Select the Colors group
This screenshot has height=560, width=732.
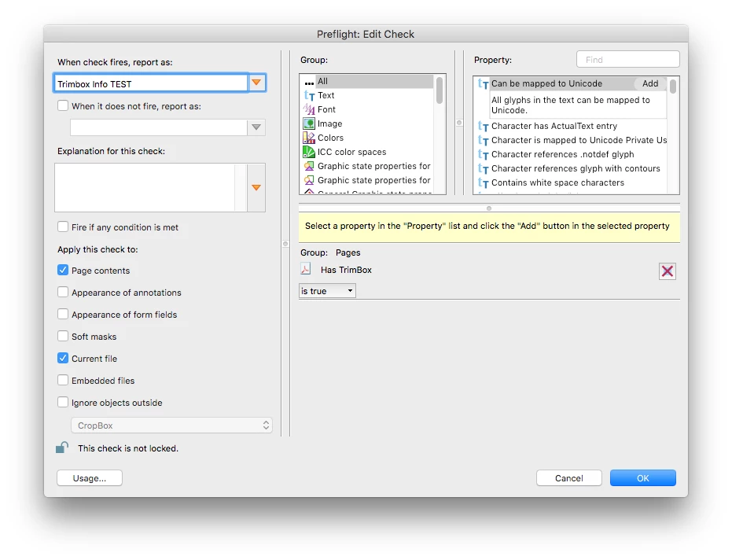(x=368, y=138)
